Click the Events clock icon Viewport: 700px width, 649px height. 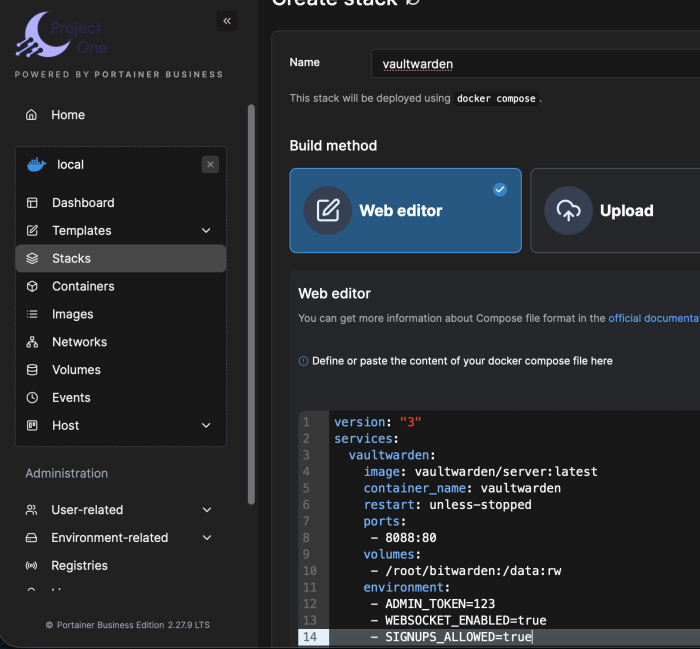(x=32, y=398)
